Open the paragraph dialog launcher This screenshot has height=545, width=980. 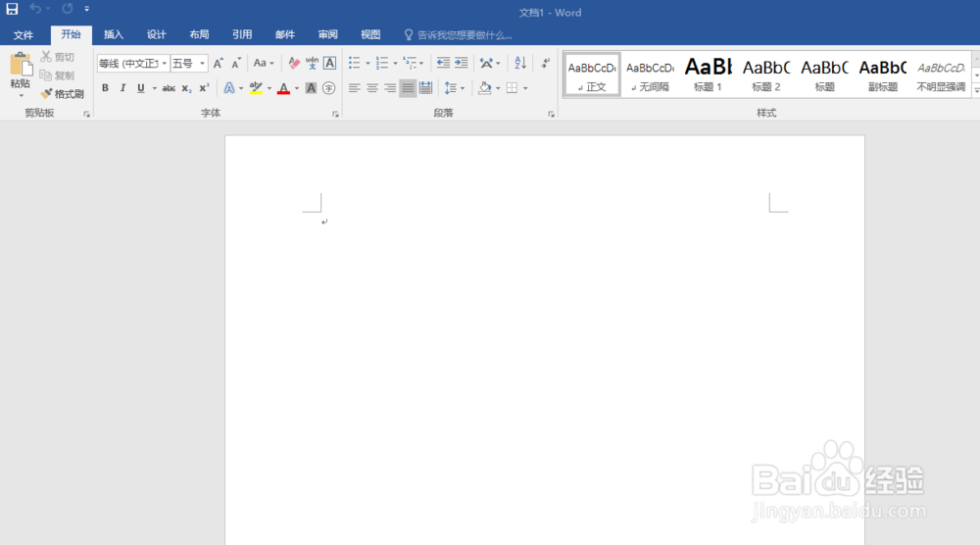pyautogui.click(x=551, y=115)
